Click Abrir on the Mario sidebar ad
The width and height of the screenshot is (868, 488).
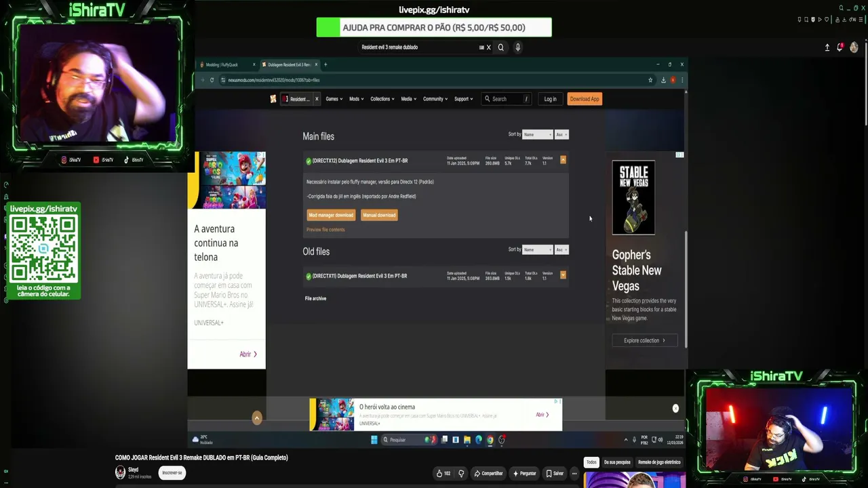coord(248,354)
